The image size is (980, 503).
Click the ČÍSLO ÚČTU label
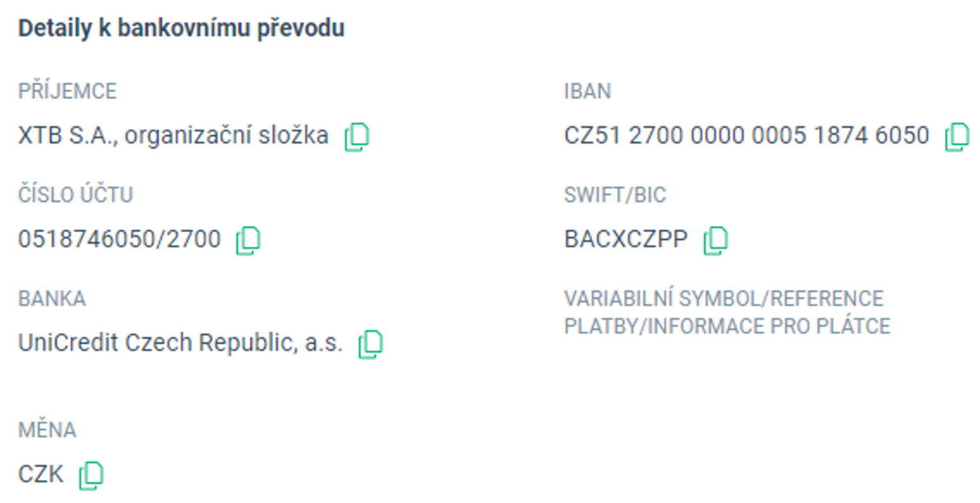(76, 195)
